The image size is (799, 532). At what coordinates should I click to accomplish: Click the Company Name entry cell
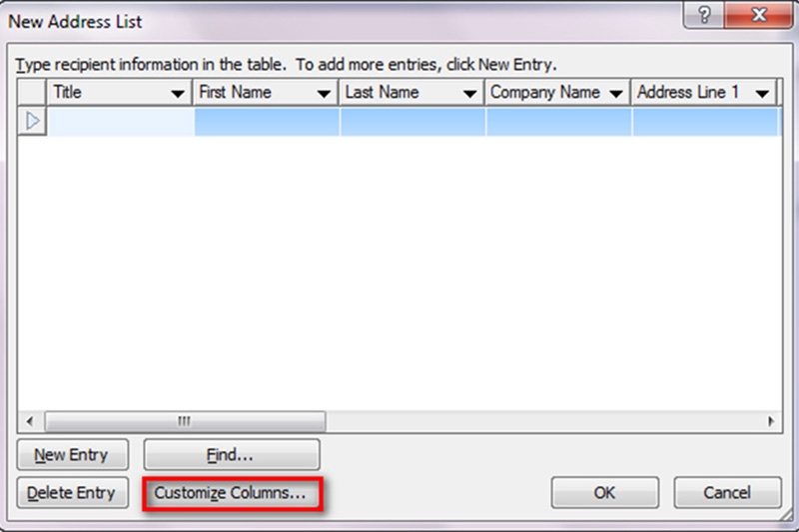coord(558,121)
